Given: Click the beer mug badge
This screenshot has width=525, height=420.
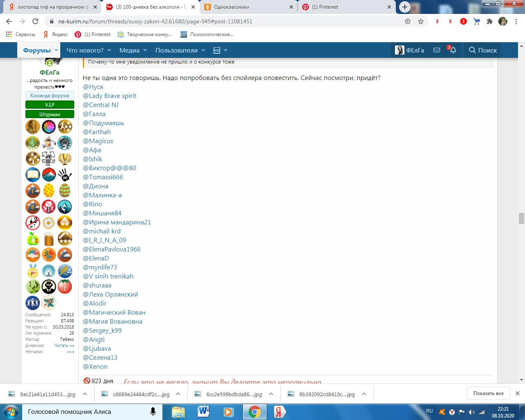Looking at the screenshot, I should 48,239.
